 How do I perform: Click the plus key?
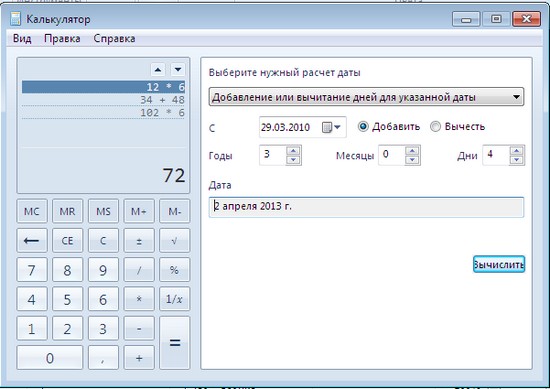[139, 357]
